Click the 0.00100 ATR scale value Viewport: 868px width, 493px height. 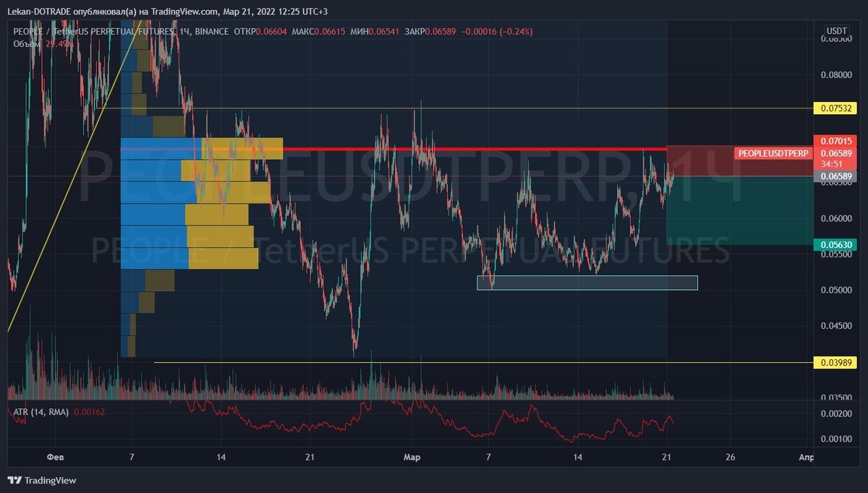[x=835, y=439]
